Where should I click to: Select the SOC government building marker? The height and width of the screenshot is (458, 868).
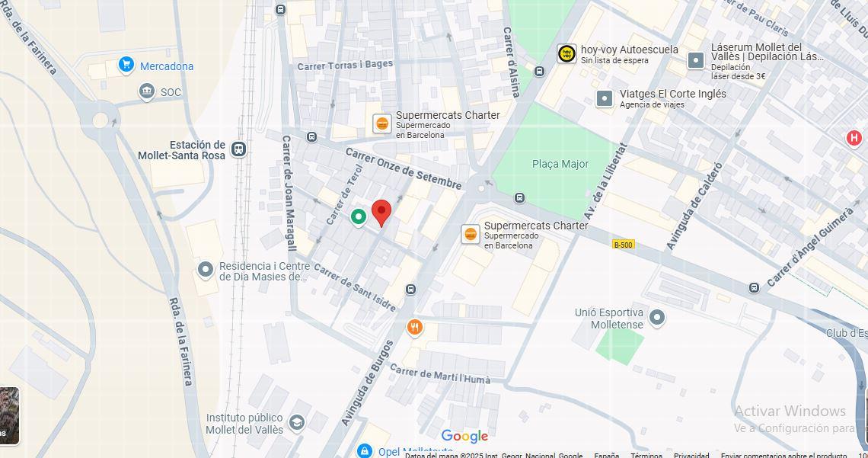tap(147, 91)
